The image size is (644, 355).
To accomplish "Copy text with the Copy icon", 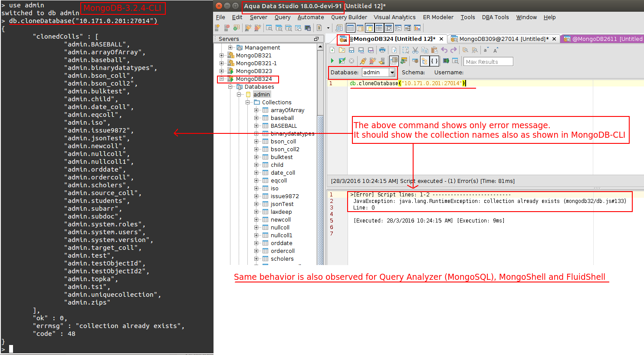I will click(425, 50).
